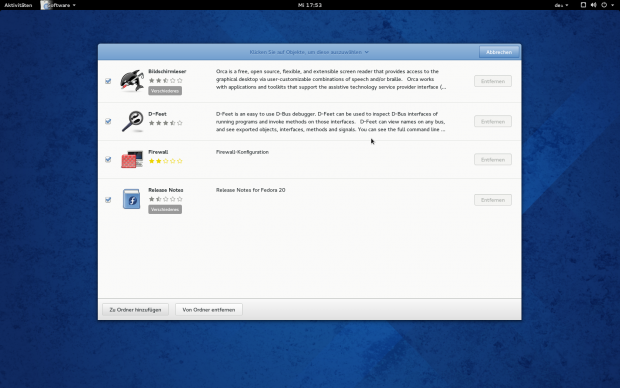Click Entfernen for Bildschirmleser
The width and height of the screenshot is (620, 388).
pos(493,81)
